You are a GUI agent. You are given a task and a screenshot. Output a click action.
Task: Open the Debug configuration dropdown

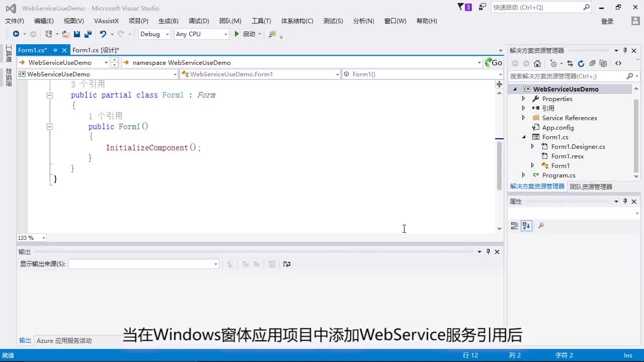[x=154, y=34]
